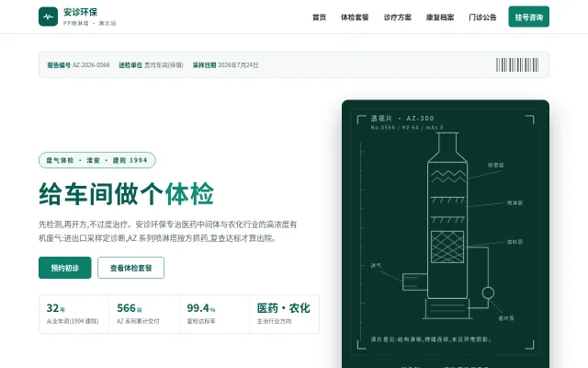Click the 安诊环保 site title
Image resolution: width=588 pixels, height=368 pixels.
point(80,12)
